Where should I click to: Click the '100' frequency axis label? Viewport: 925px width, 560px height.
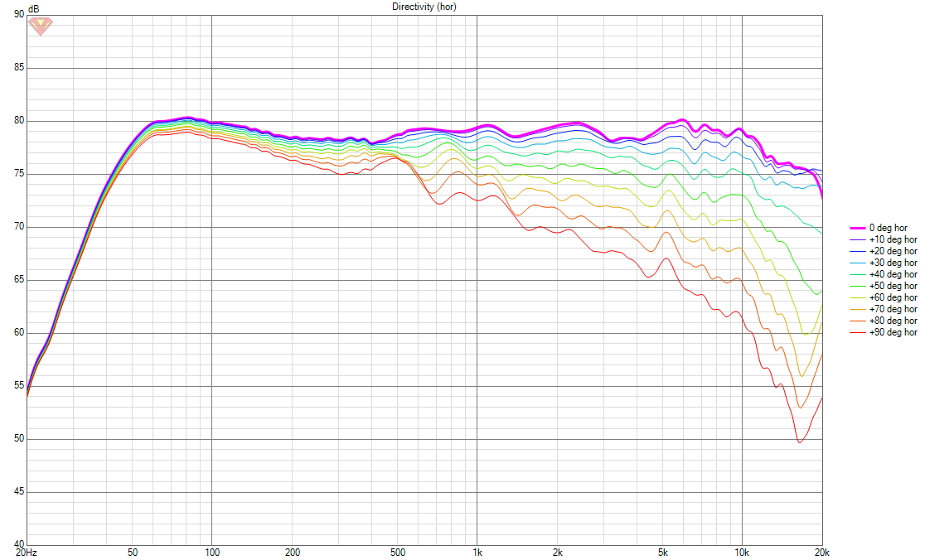coord(212,553)
